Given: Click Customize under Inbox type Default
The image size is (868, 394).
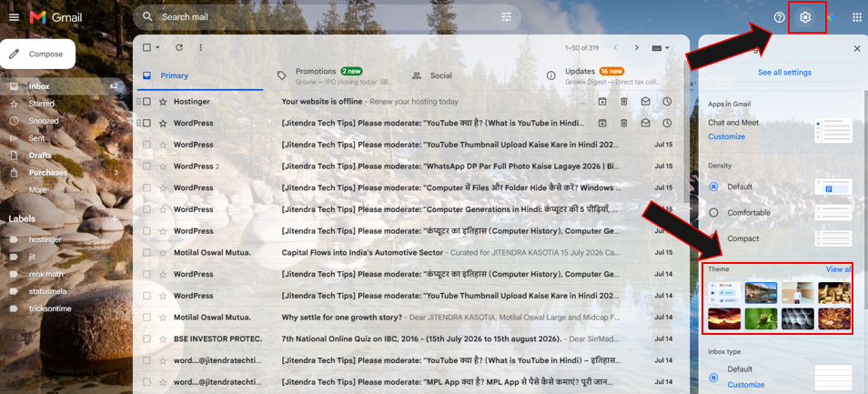Looking at the screenshot, I should pos(746,385).
